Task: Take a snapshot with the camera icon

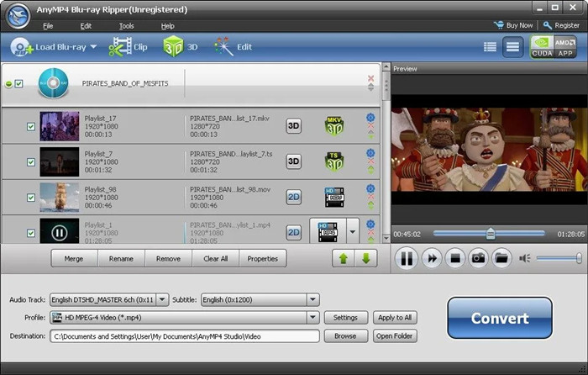Action: point(478,258)
